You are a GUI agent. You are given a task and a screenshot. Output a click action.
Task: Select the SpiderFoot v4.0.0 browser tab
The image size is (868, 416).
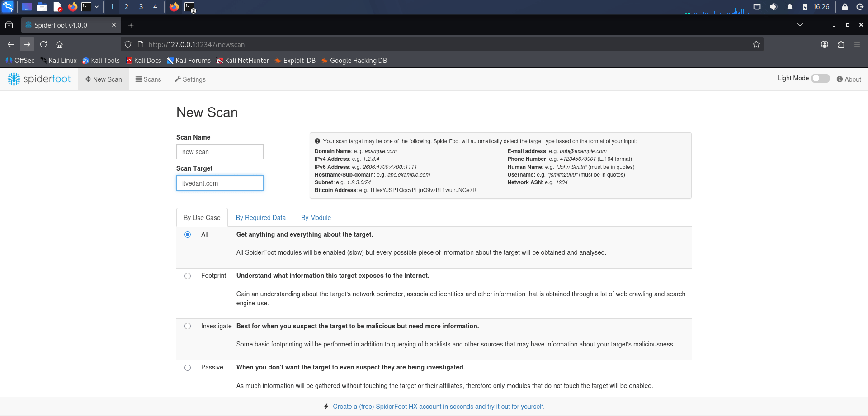coord(71,25)
